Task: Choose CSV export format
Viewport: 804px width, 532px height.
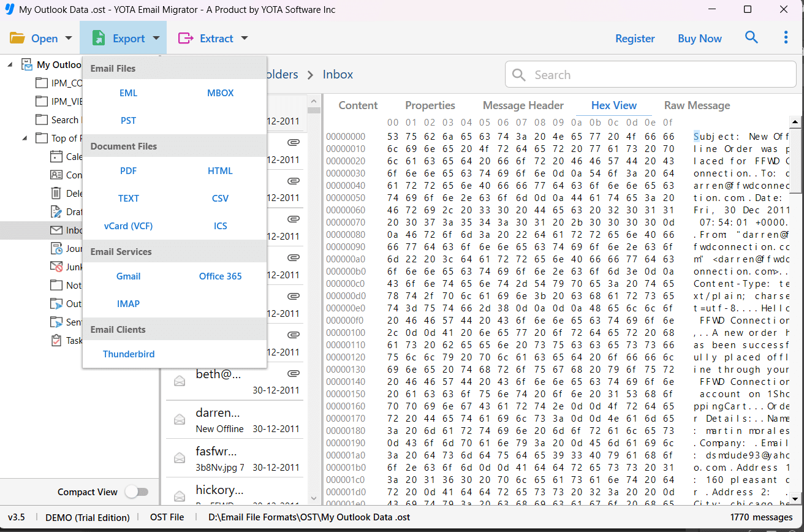Action: tap(221, 199)
